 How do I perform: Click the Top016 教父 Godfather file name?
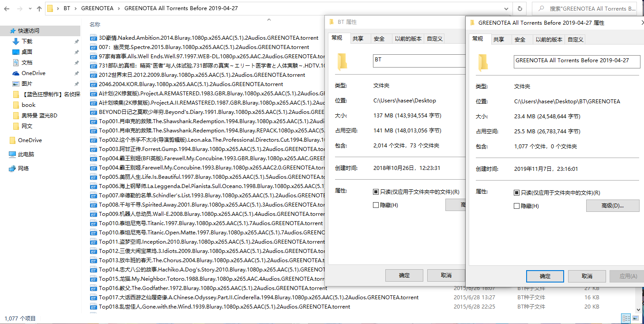point(213,288)
